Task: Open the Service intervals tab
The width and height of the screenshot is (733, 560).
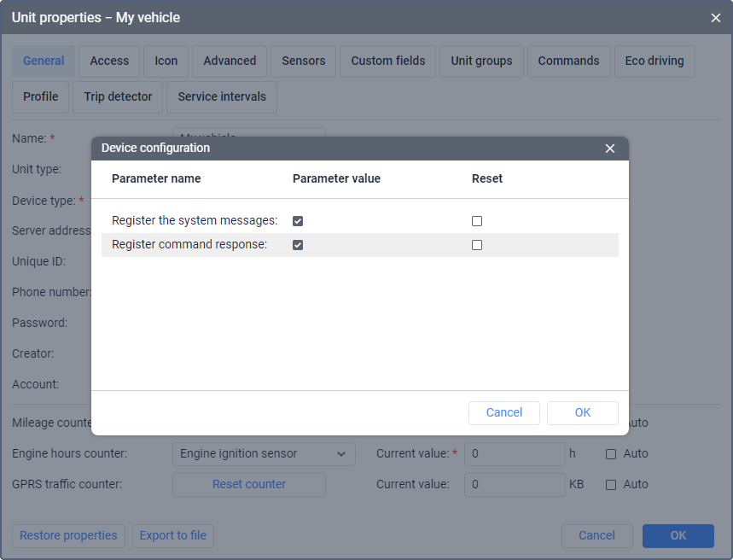Action: [222, 97]
